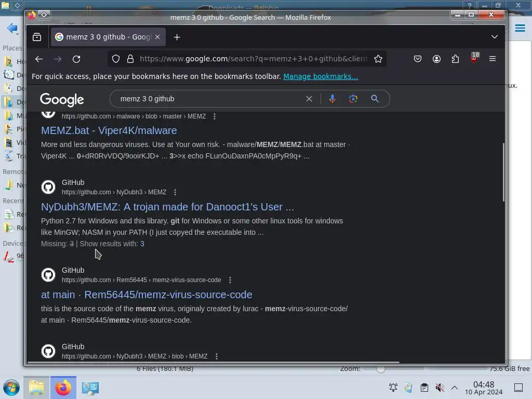This screenshot has height=399, width=532.
Task: Click github.com NyDubh3 MEMZ breadcrumb URL
Action: pyautogui.click(x=114, y=192)
